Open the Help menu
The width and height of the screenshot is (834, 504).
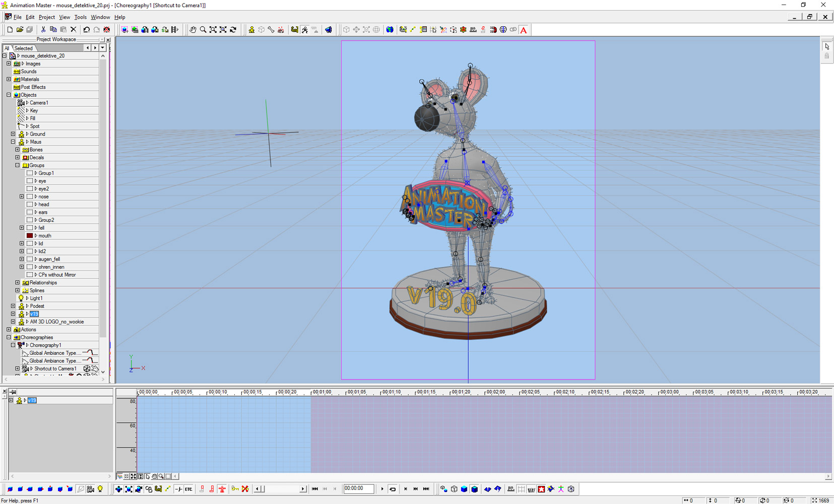pos(120,17)
